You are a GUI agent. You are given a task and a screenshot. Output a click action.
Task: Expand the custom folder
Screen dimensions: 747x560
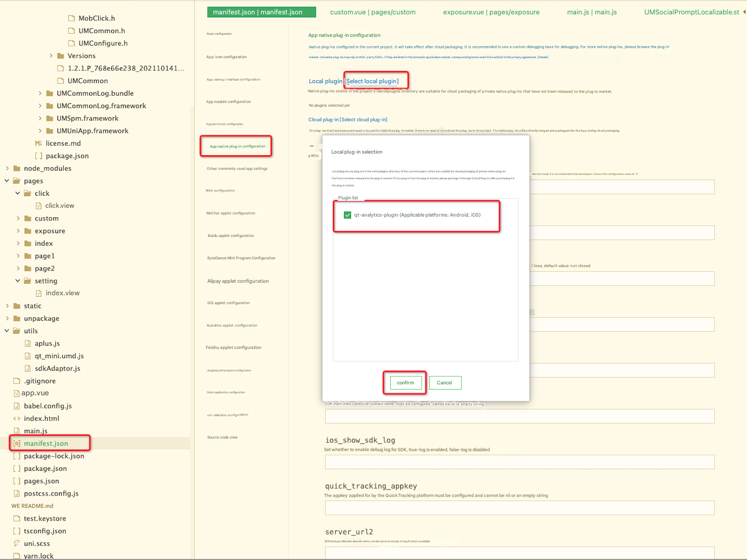pyautogui.click(x=18, y=218)
